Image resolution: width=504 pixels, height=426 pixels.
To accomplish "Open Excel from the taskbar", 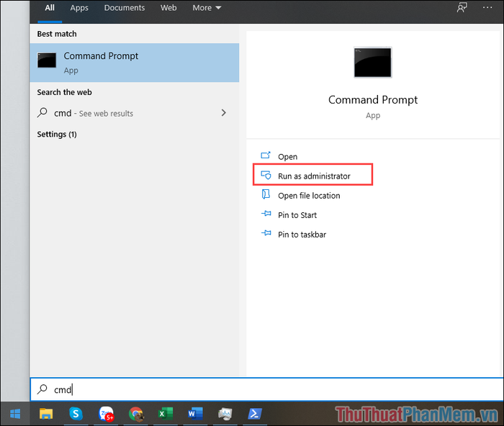I will 165,413.
